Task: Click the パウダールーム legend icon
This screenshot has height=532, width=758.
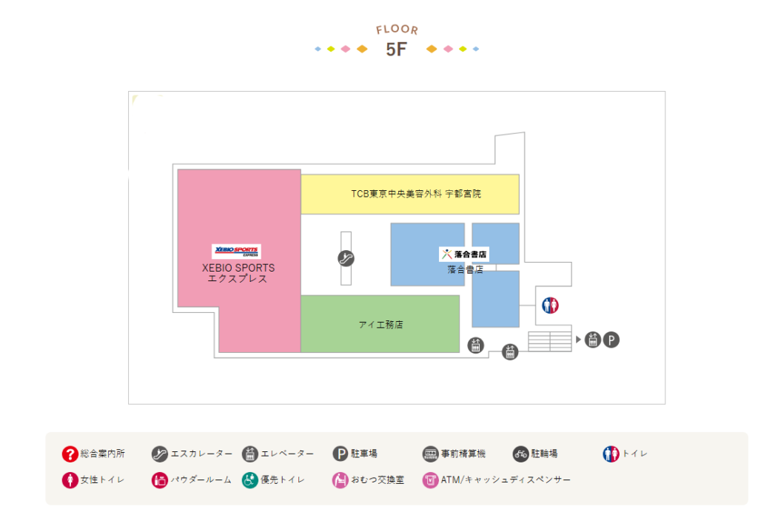Action: point(160,480)
